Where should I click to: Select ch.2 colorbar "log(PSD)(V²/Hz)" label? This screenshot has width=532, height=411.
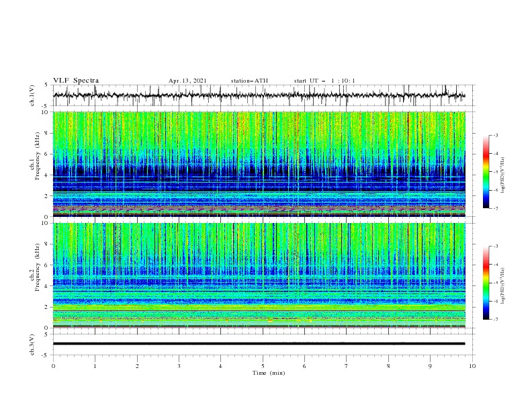tap(503, 286)
